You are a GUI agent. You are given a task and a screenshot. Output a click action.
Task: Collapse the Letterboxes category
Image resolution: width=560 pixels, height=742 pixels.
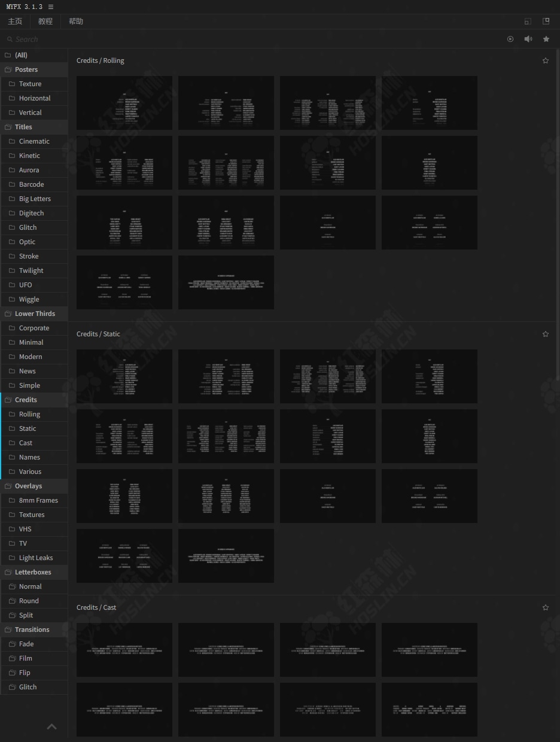point(34,572)
